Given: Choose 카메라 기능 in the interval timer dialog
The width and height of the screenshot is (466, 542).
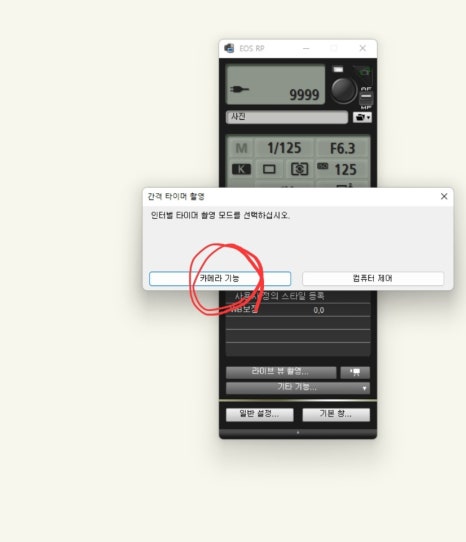Looking at the screenshot, I should 220,279.
